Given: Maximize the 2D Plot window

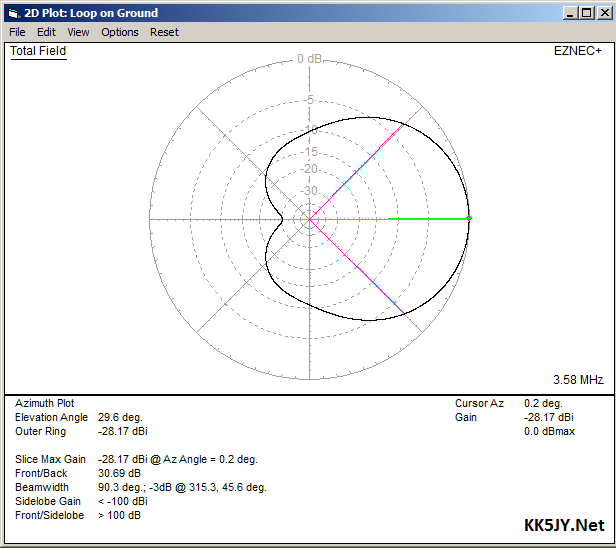Looking at the screenshot, I should tap(585, 13).
